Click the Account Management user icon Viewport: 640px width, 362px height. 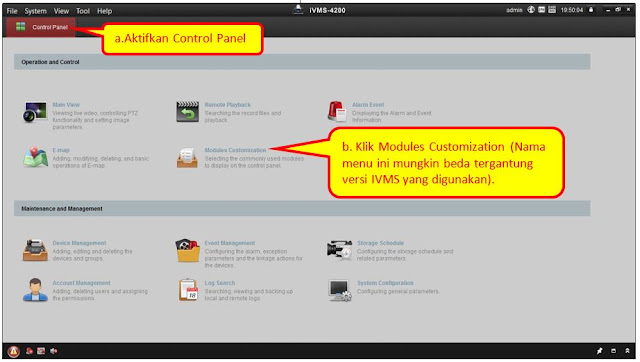(x=35, y=290)
